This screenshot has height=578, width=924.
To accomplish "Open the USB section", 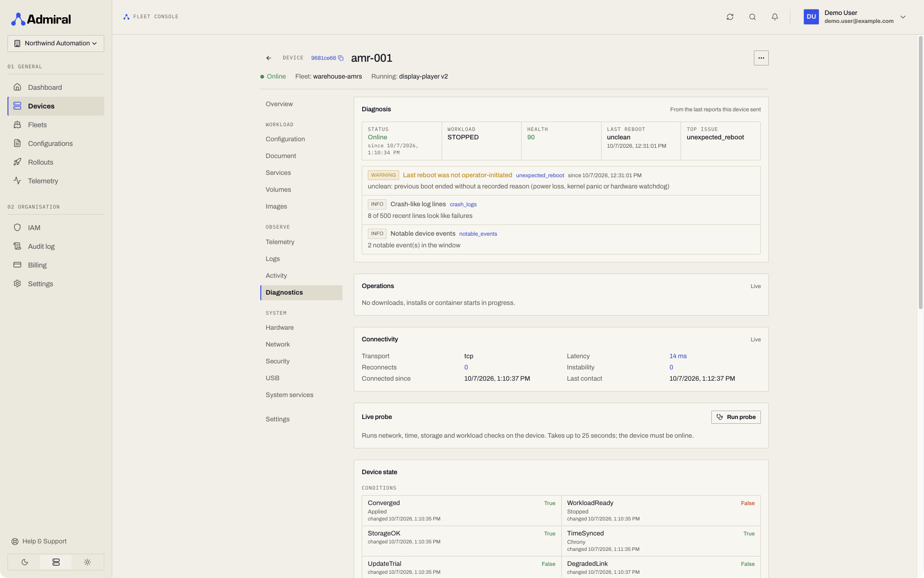I will tap(301, 378).
